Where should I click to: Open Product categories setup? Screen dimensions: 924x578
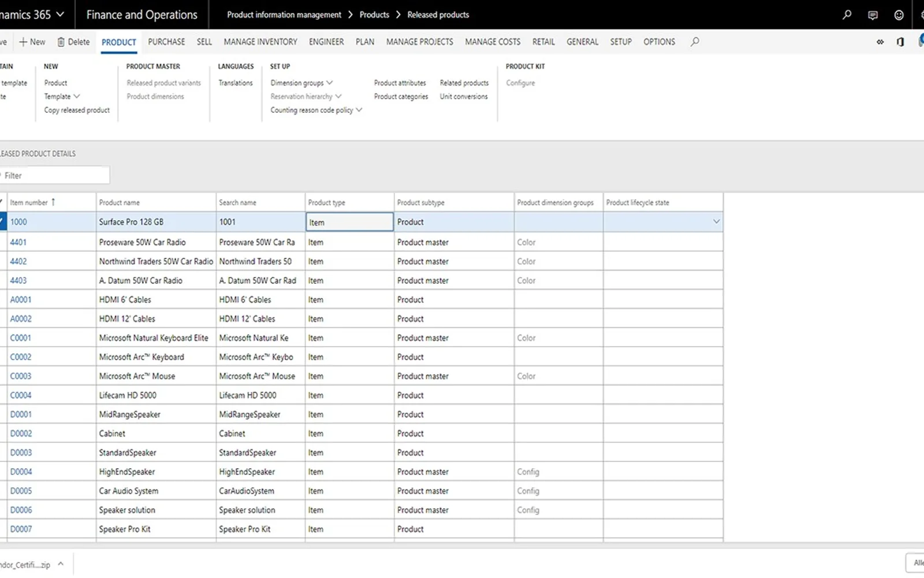pyautogui.click(x=401, y=97)
